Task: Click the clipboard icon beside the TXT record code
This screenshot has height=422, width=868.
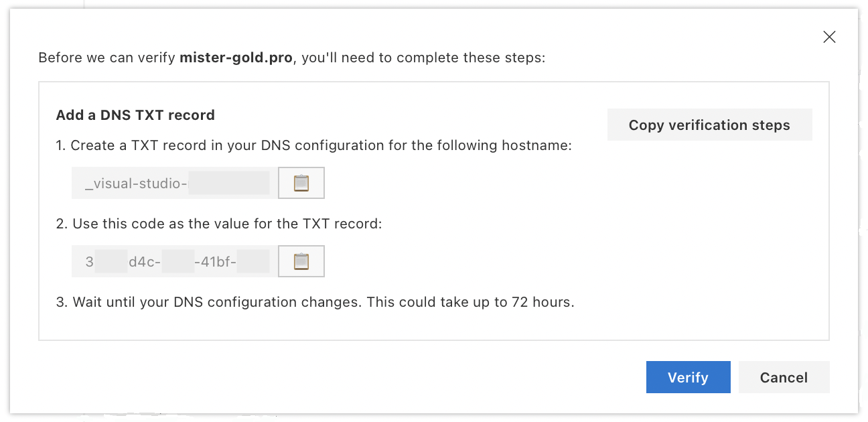Action: (301, 261)
